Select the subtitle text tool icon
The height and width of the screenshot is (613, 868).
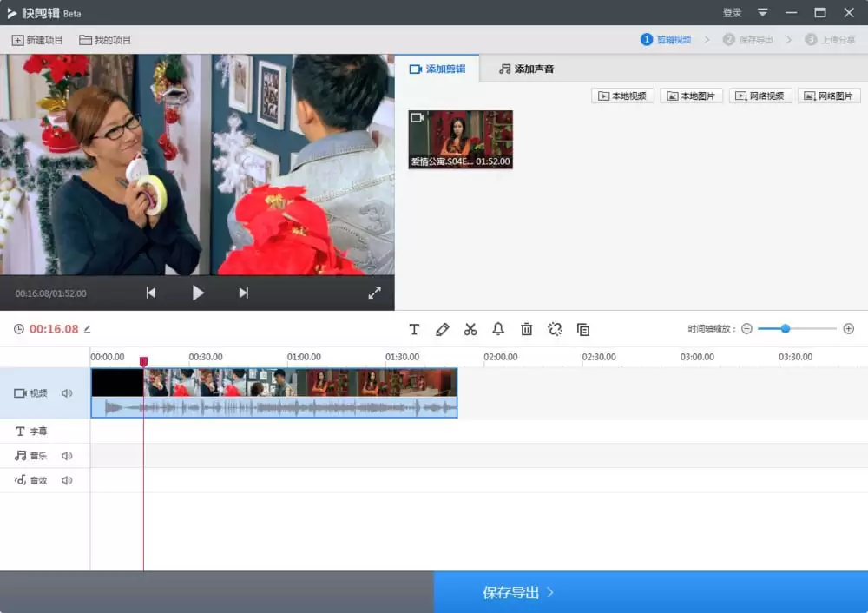(x=414, y=329)
